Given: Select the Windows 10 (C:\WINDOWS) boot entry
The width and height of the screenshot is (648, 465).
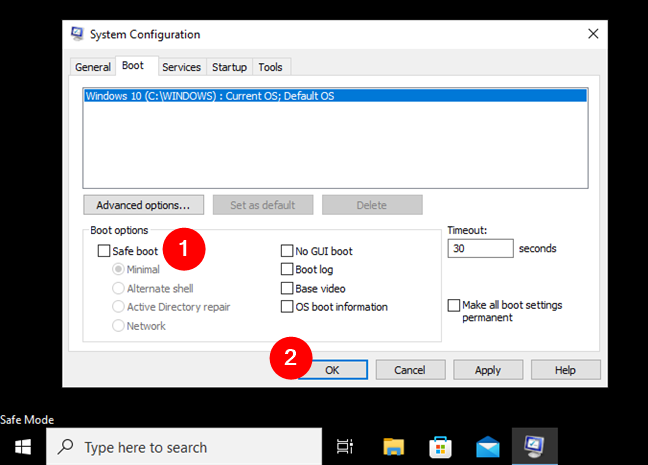Looking at the screenshot, I should [335, 96].
